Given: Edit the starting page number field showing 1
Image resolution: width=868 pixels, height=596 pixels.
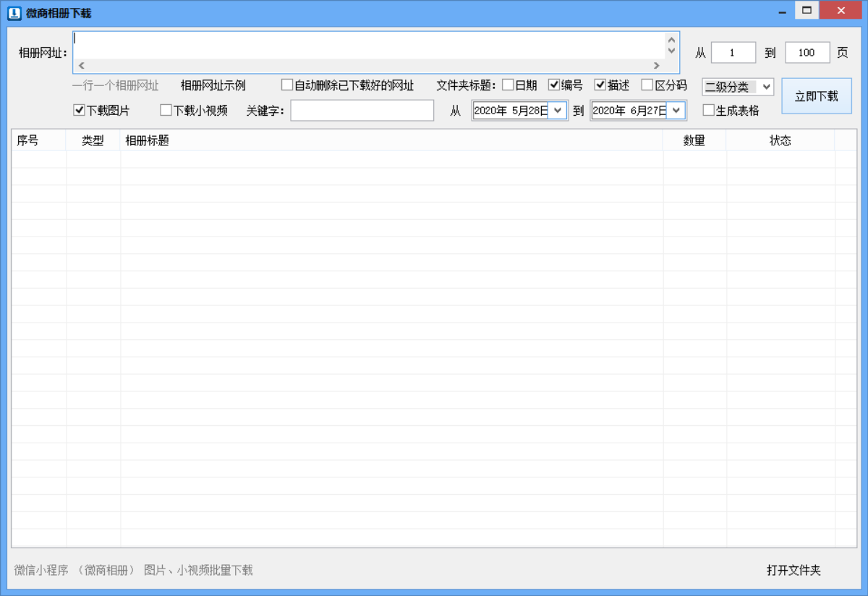Looking at the screenshot, I should pyautogui.click(x=733, y=53).
